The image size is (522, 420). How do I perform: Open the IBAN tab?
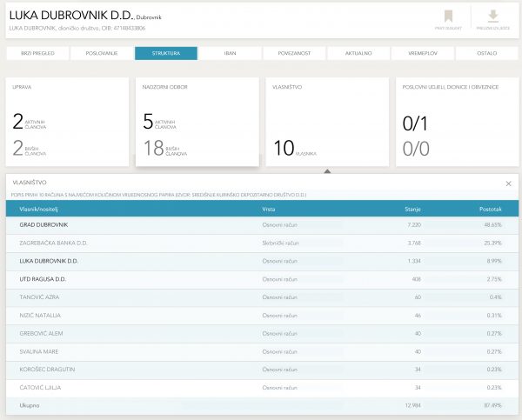[230, 53]
